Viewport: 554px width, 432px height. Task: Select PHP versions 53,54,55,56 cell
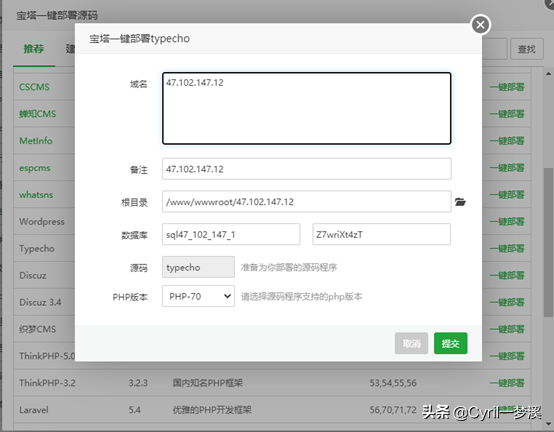point(393,383)
